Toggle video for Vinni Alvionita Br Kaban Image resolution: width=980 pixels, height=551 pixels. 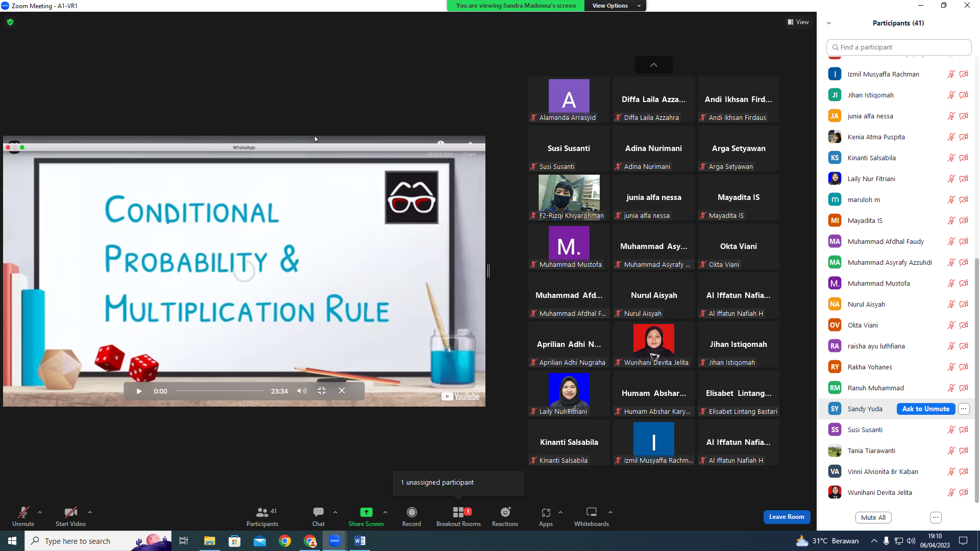[964, 471]
